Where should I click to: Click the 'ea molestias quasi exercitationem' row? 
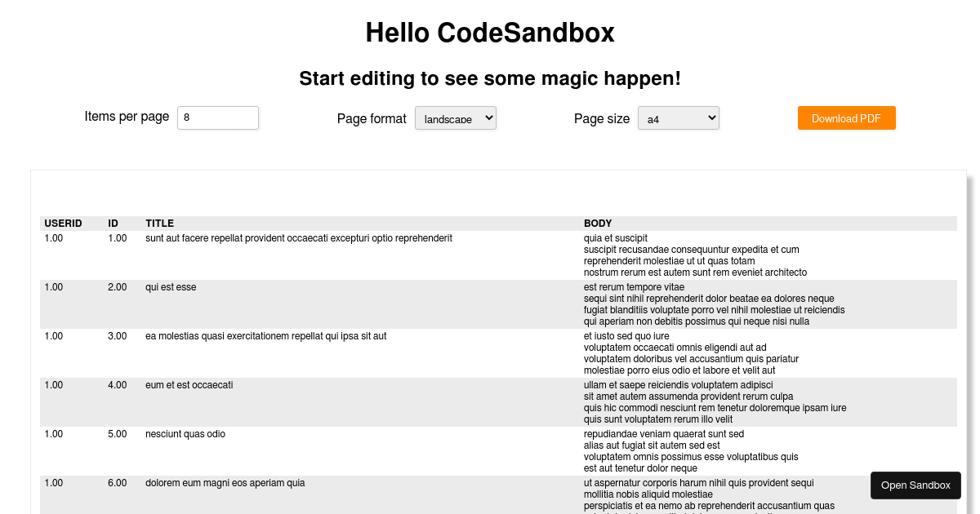[x=266, y=336]
